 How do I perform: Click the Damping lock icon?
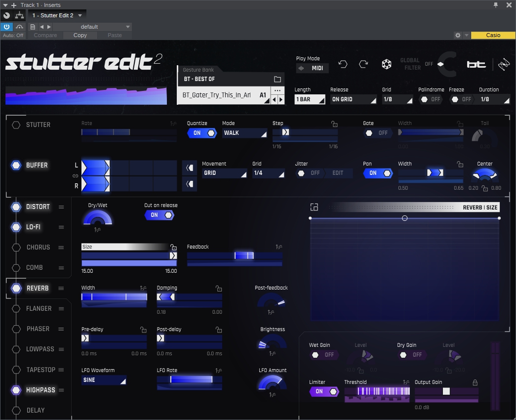(219, 289)
